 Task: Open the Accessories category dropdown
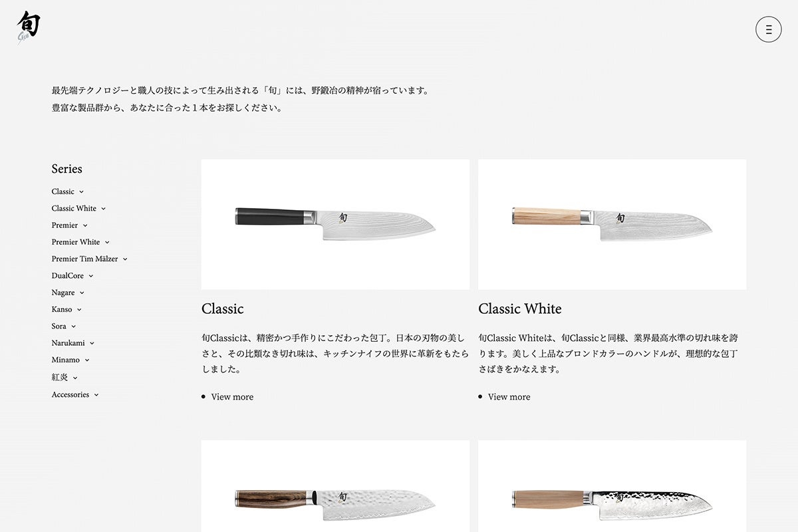75,394
